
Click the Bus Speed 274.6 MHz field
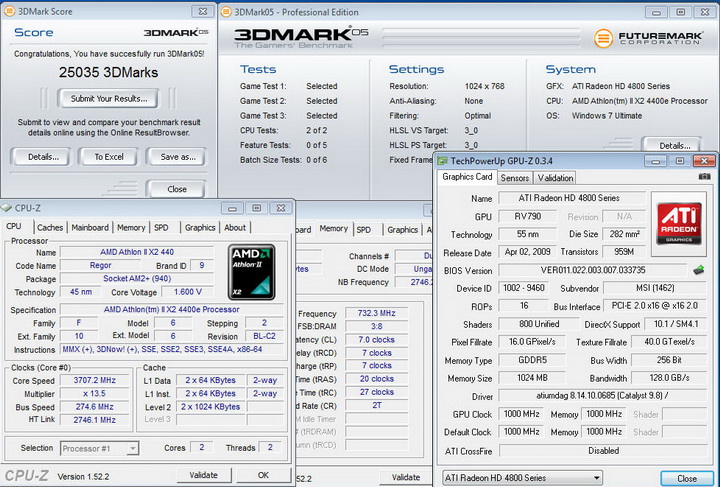pyautogui.click(x=95, y=407)
